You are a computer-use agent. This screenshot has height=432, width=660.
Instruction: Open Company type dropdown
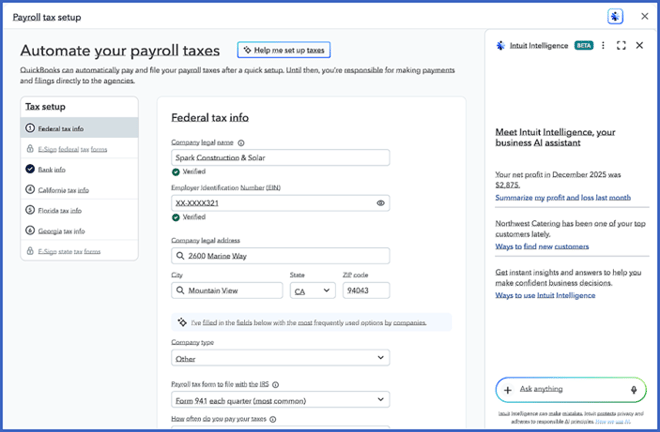[x=280, y=358]
